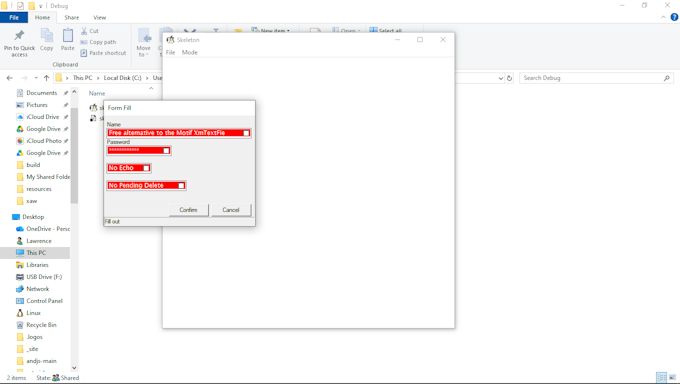Click the USB Drive (F:) icon
680x384 pixels.
tap(20, 277)
